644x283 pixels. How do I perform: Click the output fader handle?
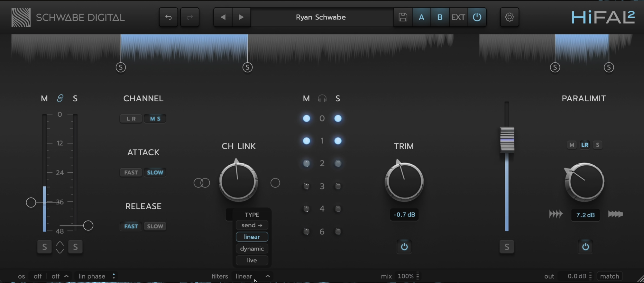tap(507, 140)
